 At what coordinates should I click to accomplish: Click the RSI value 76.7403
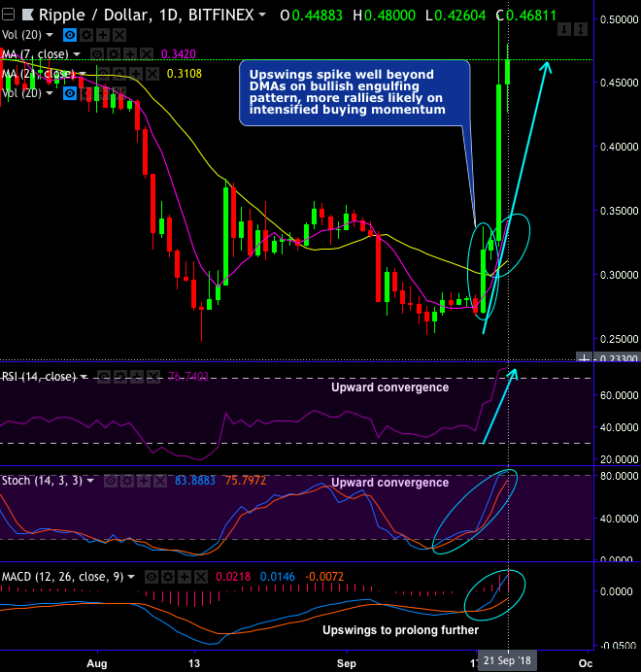(x=187, y=377)
